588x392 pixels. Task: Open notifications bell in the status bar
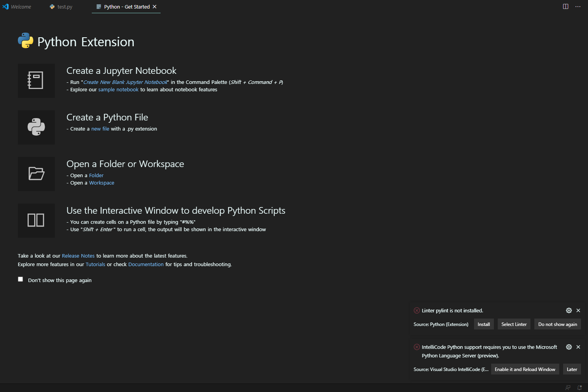[x=579, y=388]
